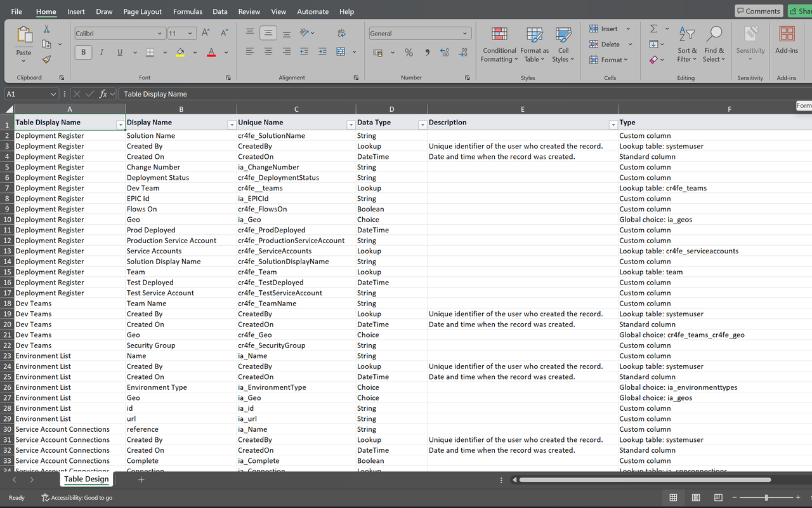
Task: Click the Increase Indent icon
Action: click(x=323, y=52)
